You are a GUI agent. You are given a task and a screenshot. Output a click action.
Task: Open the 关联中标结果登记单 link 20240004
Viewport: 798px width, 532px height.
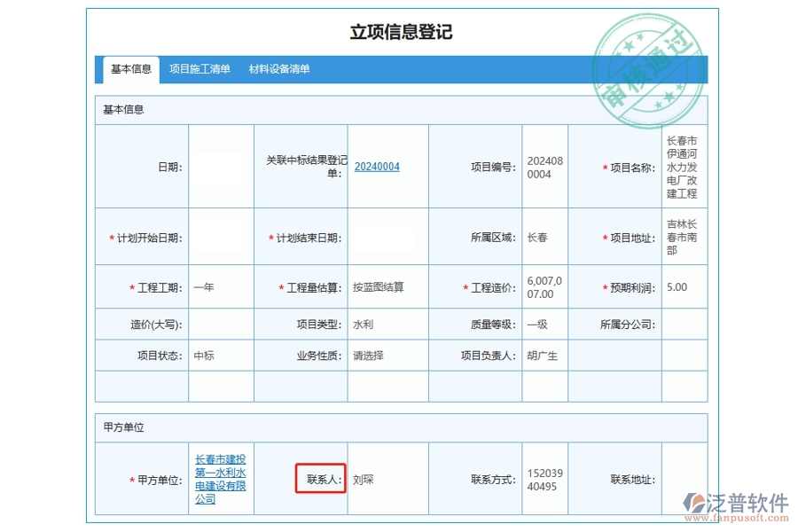pyautogui.click(x=378, y=166)
